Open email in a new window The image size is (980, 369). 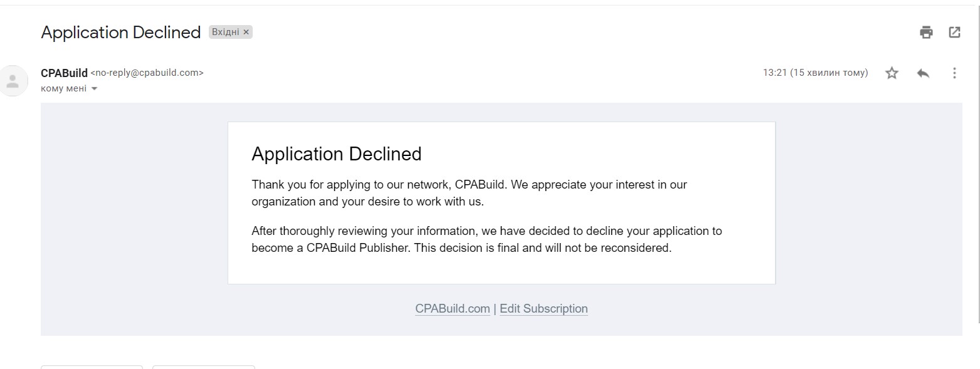954,33
